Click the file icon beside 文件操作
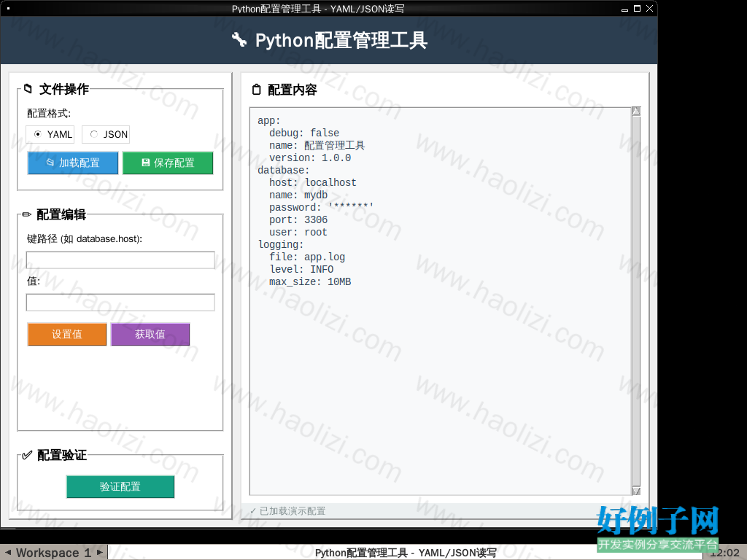 tap(28, 88)
